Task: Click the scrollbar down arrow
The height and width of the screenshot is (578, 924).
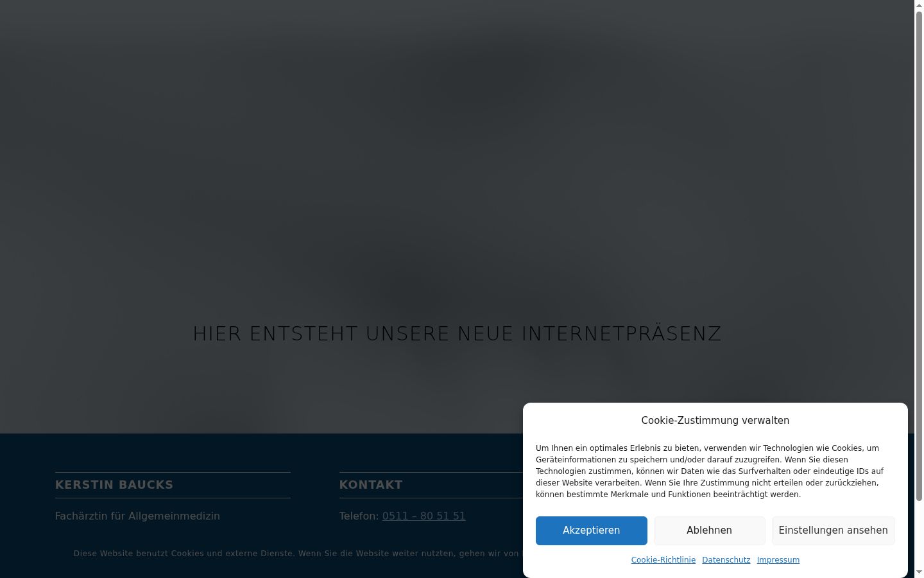Action: 919,573
